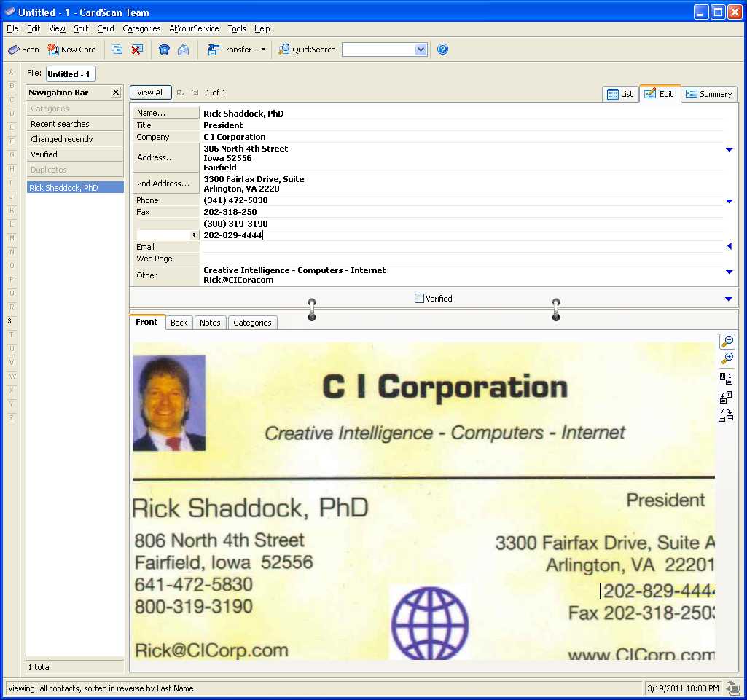Image resolution: width=747 pixels, height=700 pixels.
Task: Click the File name field Untitled - 1
Action: (71, 74)
